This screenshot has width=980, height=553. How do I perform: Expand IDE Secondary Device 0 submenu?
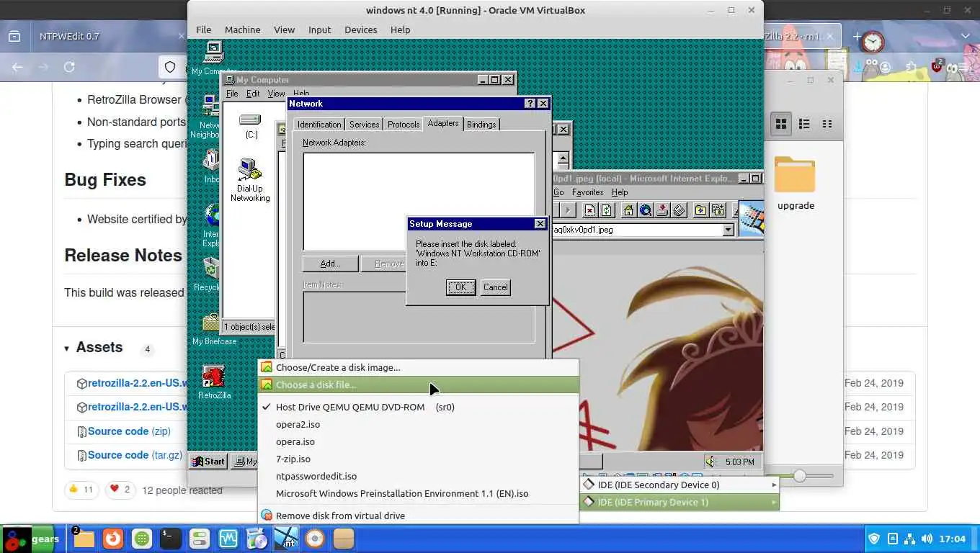point(680,485)
